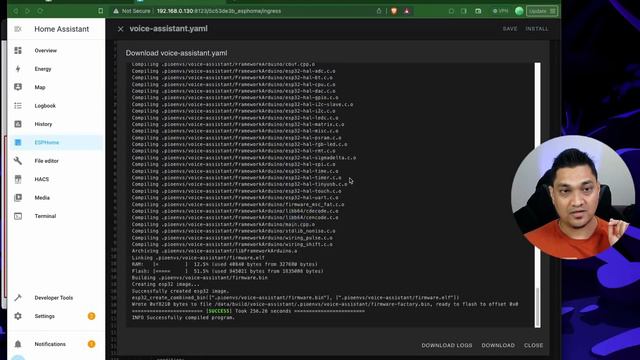The height and width of the screenshot is (360, 640).
Task: Click the browser forward arrow
Action: pos(27,11)
